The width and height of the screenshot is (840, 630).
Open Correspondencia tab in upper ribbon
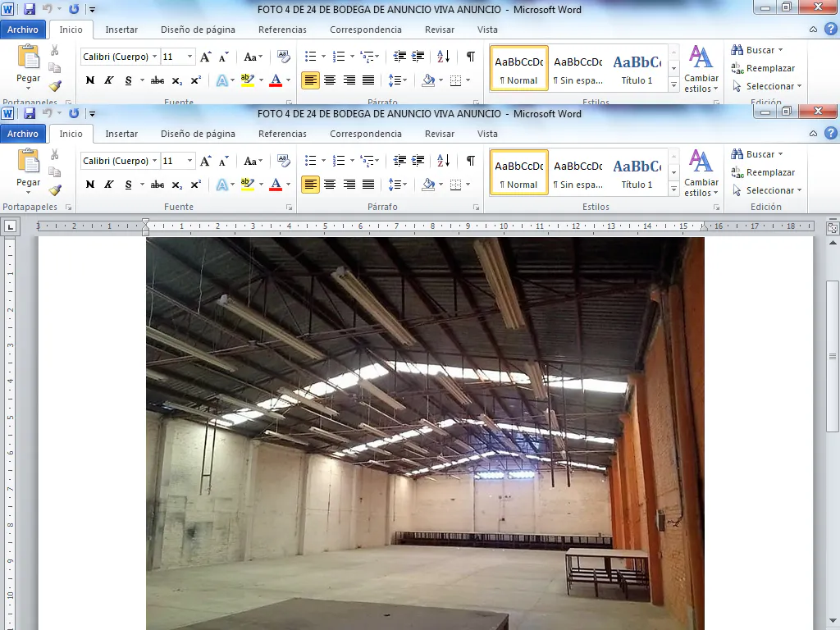click(x=365, y=30)
